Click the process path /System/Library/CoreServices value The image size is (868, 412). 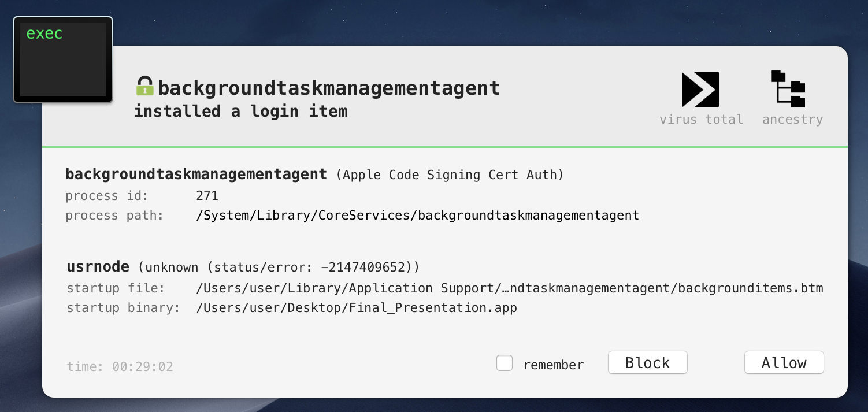[x=417, y=216]
